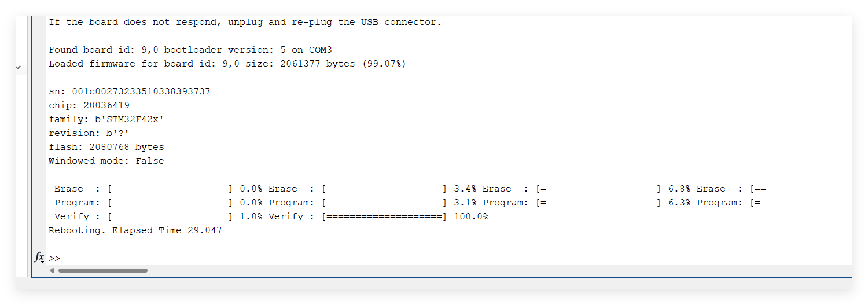This screenshot has width=868, height=305.
Task: Open the fx function browser
Action: click(39, 257)
